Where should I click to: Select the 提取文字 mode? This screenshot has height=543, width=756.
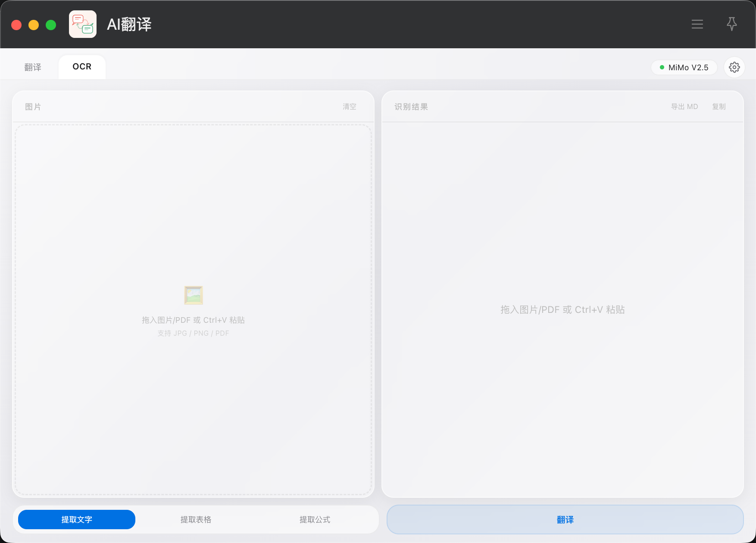point(77,519)
